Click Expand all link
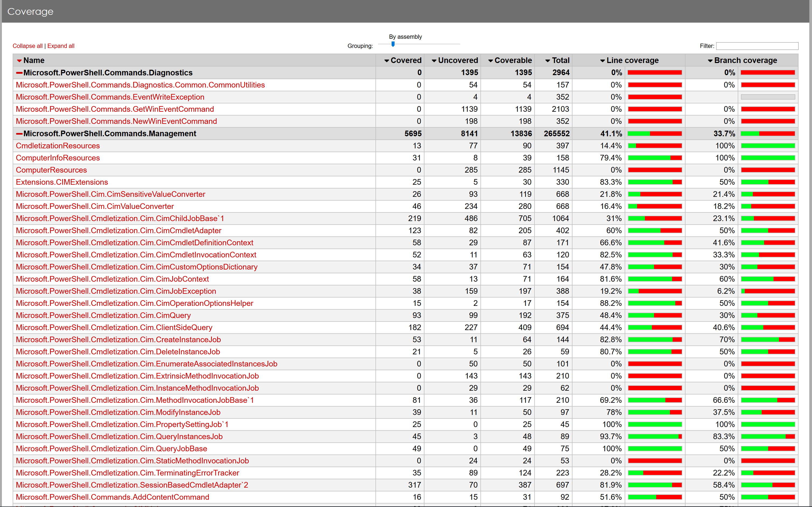Screen dimensions: 812x507 pos(61,46)
